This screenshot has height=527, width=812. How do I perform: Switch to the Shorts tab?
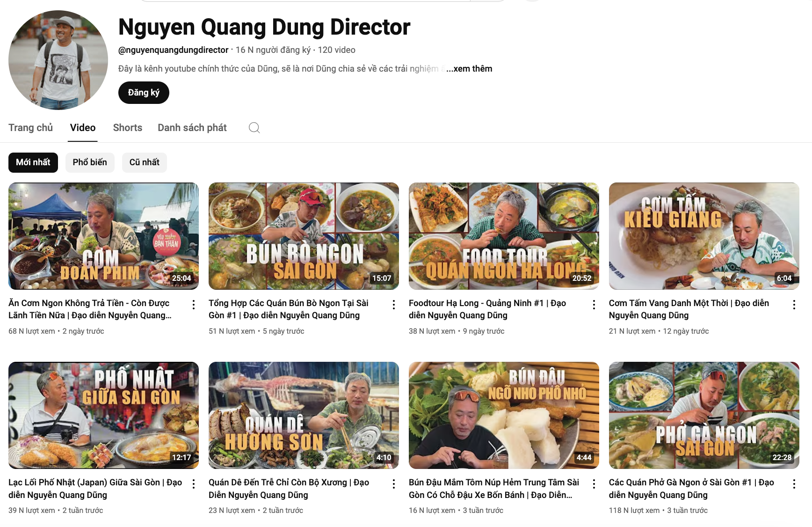(127, 128)
